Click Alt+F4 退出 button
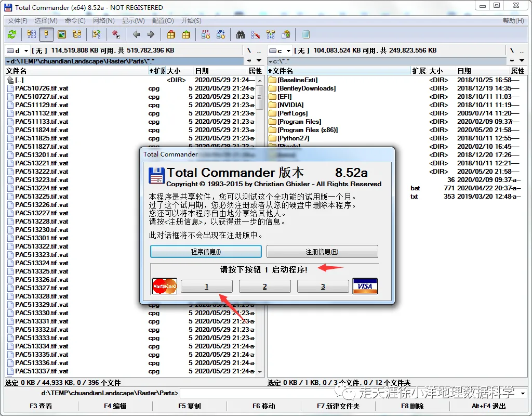 (488, 406)
